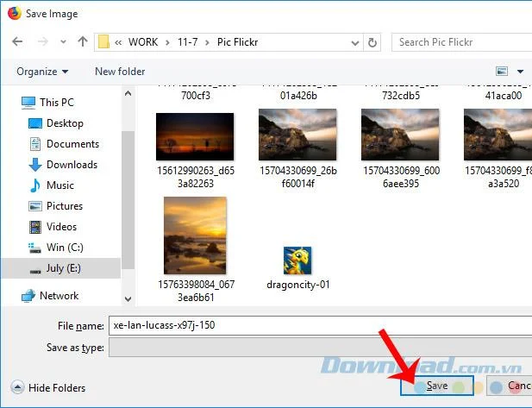
Task: Select the dragoncity-01 thumbnail
Action: 297,260
